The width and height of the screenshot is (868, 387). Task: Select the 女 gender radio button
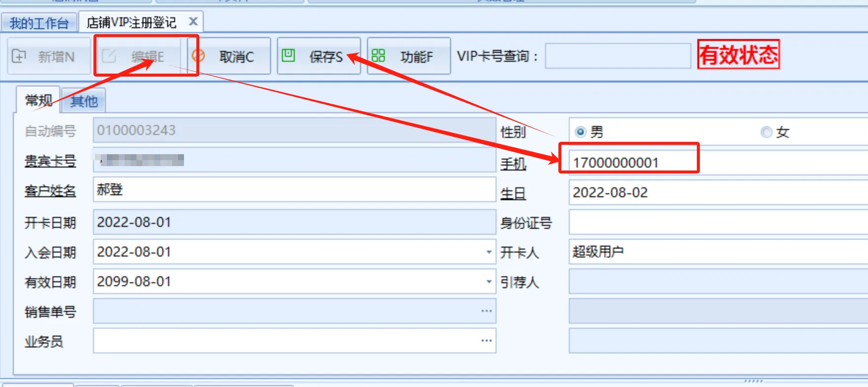[766, 132]
